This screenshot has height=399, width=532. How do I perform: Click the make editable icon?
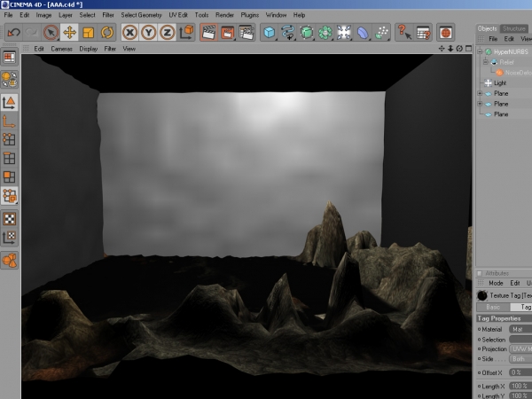click(x=9, y=79)
